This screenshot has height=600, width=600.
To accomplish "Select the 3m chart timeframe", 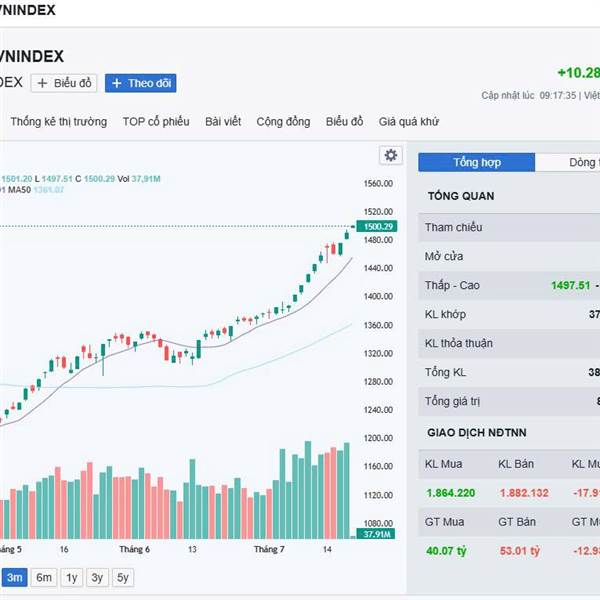I will tap(15, 577).
